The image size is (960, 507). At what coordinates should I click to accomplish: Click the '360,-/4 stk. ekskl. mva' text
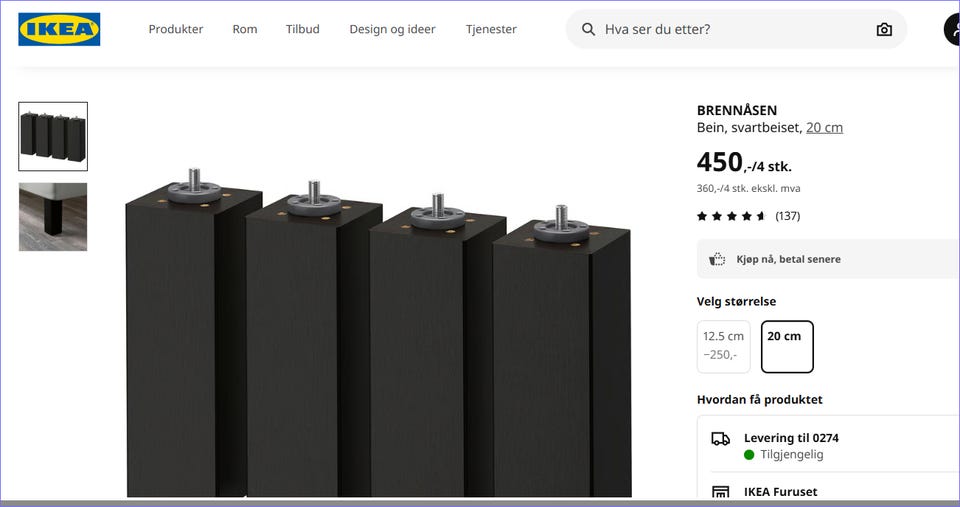pyautogui.click(x=748, y=189)
